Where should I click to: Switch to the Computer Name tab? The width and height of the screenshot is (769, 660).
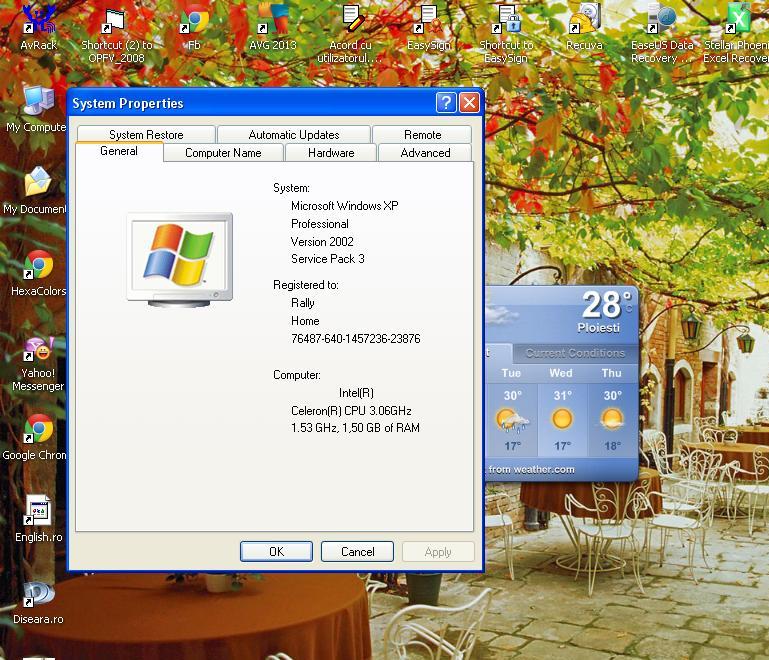pyautogui.click(x=223, y=152)
